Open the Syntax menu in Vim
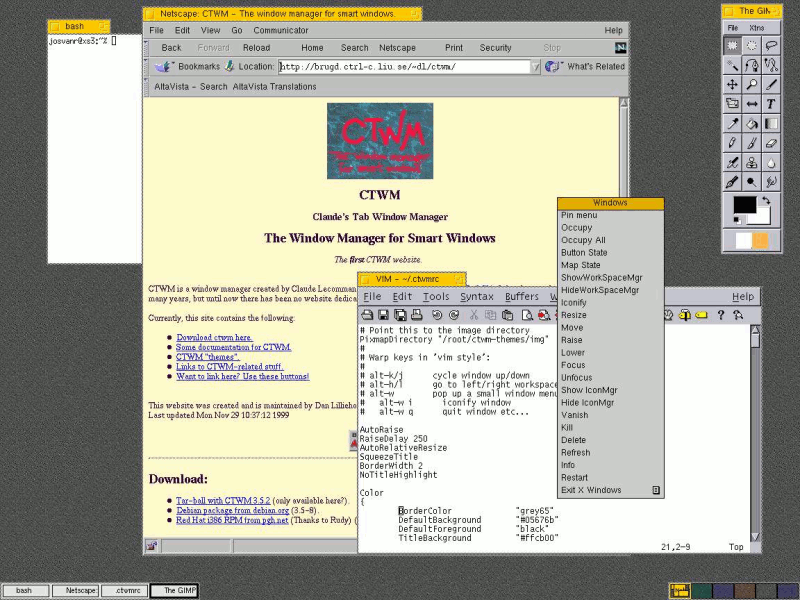The width and height of the screenshot is (800, 600). [x=477, y=296]
